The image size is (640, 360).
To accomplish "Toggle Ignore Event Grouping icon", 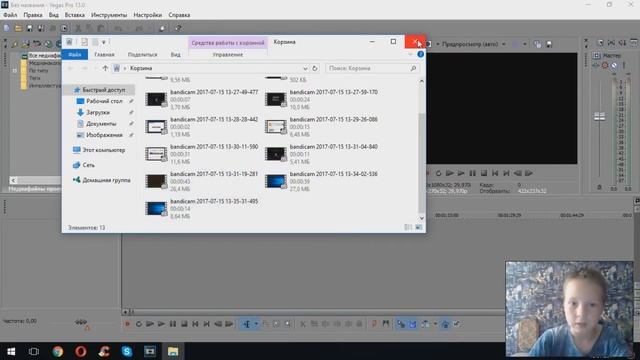I will coord(456,324).
